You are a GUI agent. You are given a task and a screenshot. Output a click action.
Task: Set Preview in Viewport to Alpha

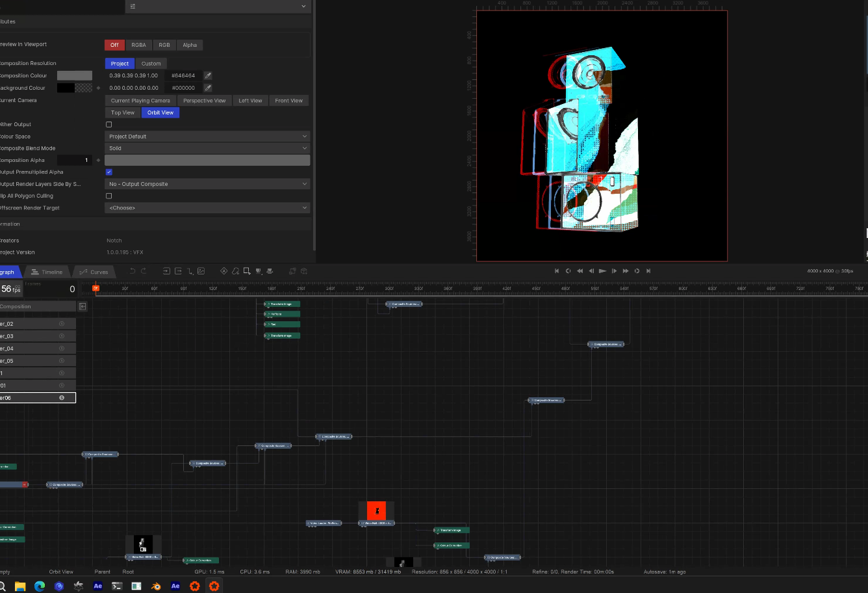(x=190, y=45)
